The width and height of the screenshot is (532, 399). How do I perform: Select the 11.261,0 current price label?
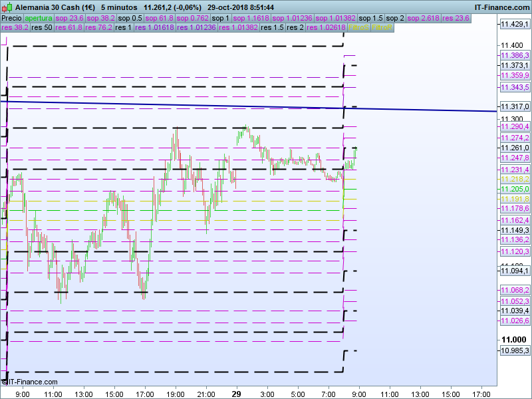click(514, 148)
